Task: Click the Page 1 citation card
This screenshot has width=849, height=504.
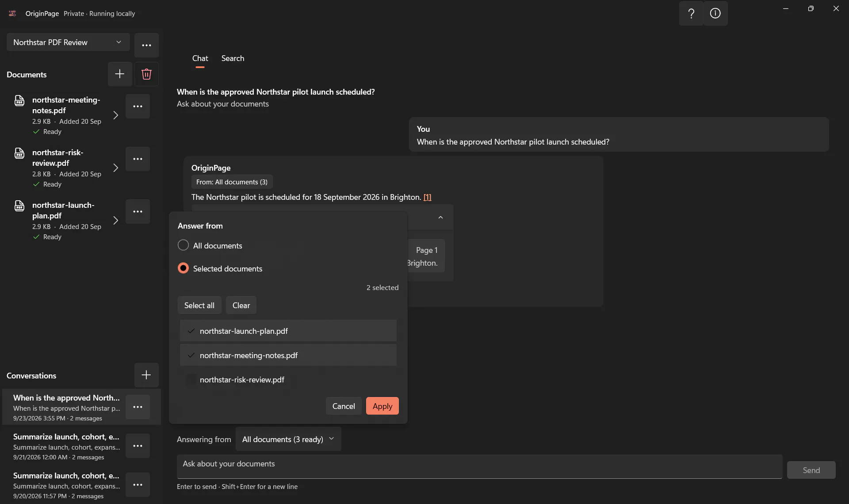Action: coord(426,256)
